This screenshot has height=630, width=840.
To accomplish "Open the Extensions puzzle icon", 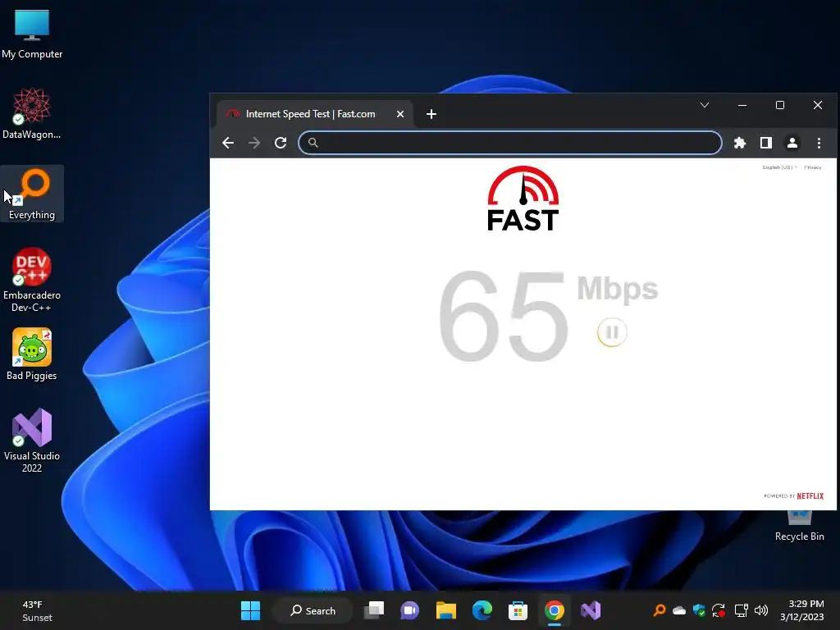I will coord(740,143).
